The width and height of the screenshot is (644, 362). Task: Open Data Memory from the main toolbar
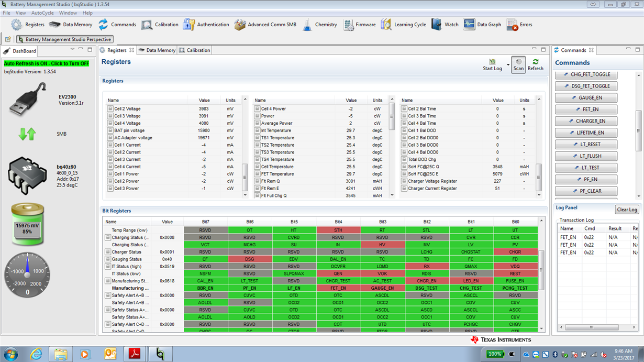70,25
